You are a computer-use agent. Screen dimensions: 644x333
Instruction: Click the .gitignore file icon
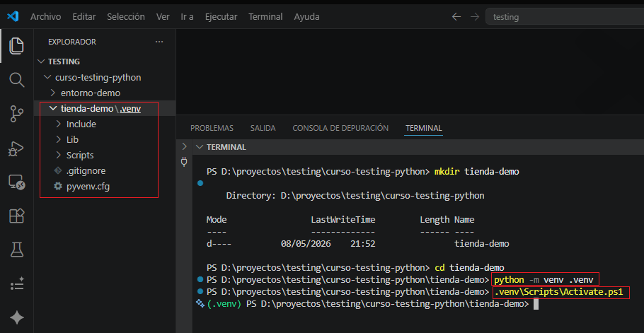point(58,170)
